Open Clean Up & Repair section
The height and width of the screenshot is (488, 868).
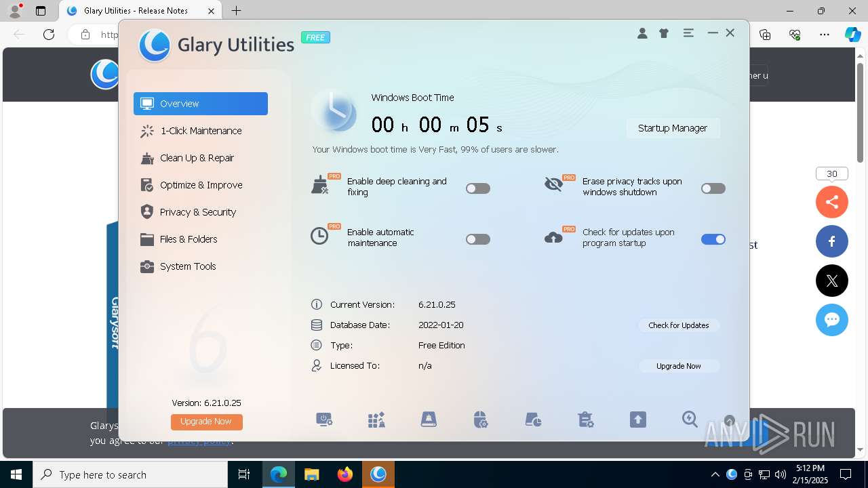[201, 158]
